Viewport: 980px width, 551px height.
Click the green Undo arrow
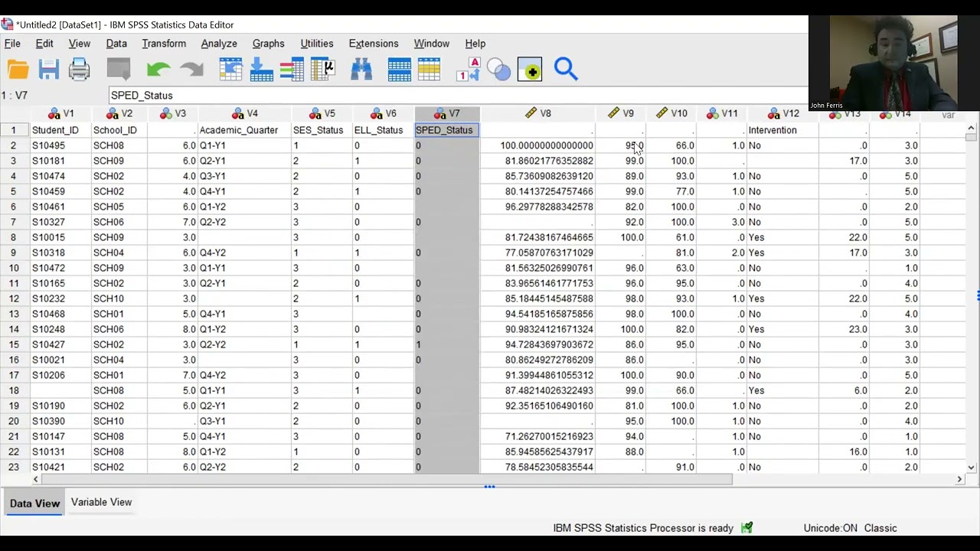158,70
